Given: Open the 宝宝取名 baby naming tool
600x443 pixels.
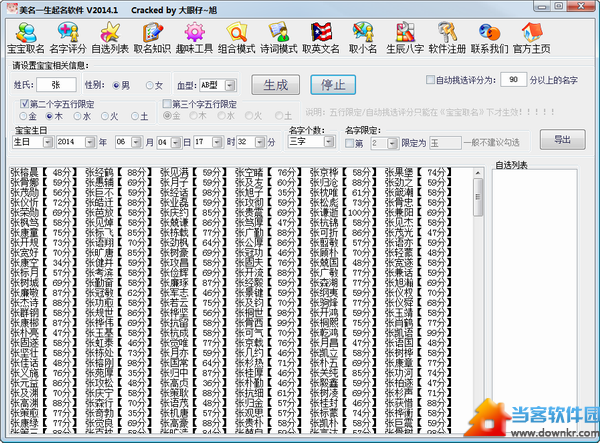Looking at the screenshot, I should [x=26, y=37].
